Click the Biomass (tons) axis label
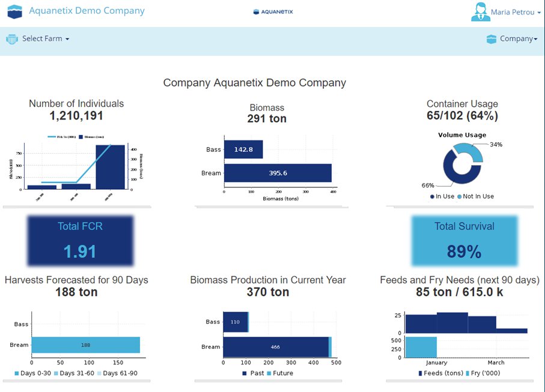 (281, 199)
